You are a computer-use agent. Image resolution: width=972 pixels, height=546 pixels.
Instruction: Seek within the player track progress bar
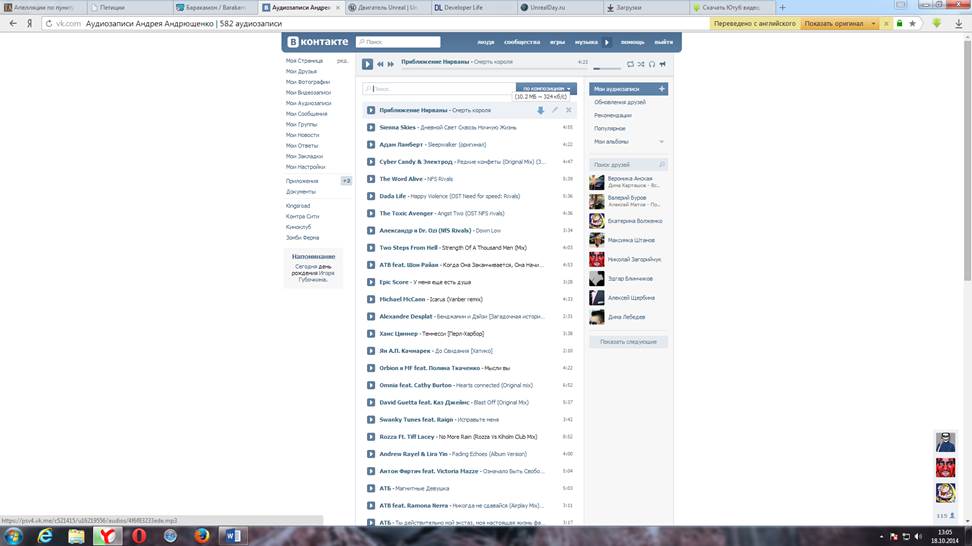point(493,68)
